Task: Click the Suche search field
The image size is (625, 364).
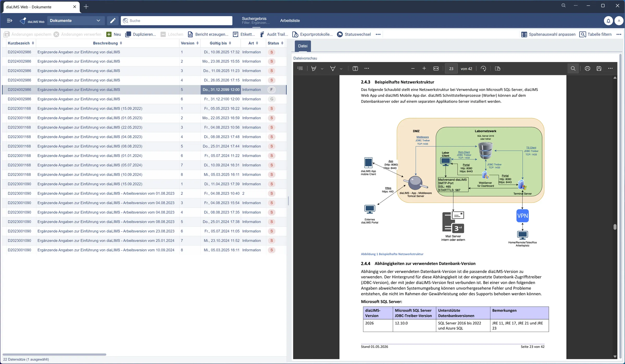Action: [177, 21]
